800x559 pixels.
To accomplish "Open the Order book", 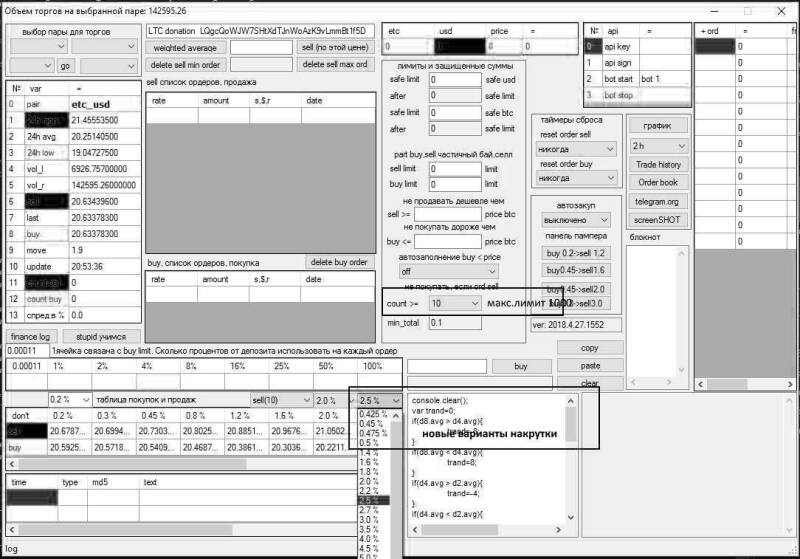I will pos(657,183).
